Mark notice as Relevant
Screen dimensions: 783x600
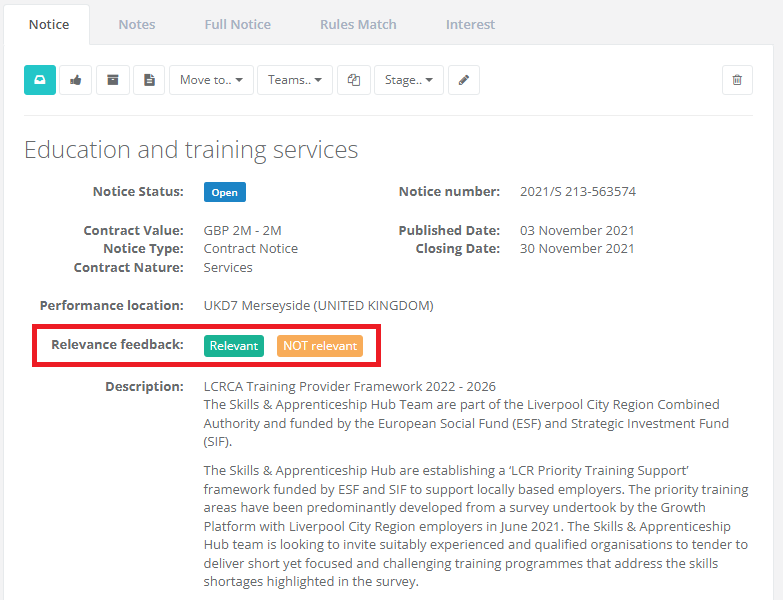coord(234,346)
